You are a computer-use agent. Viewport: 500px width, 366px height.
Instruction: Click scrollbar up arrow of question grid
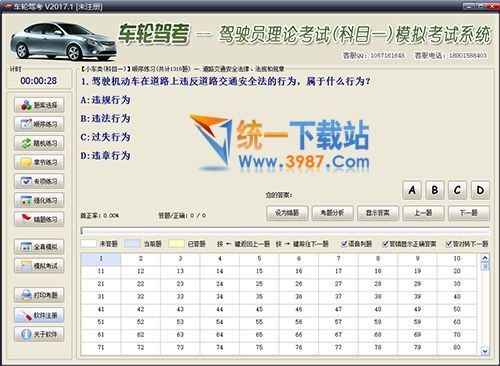(485, 258)
